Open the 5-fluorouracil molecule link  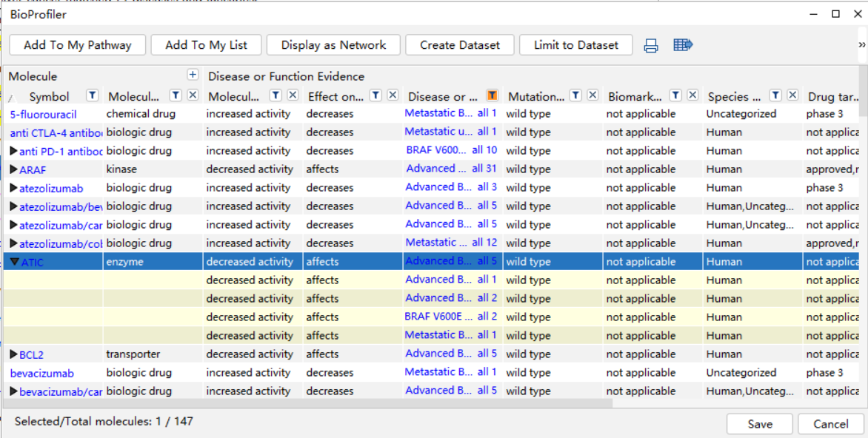click(x=43, y=114)
